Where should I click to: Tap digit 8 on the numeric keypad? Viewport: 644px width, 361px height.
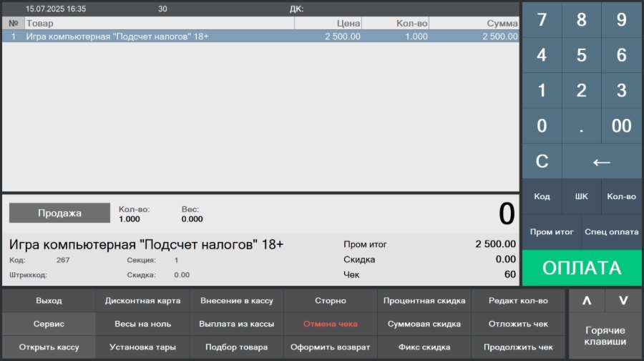(582, 20)
